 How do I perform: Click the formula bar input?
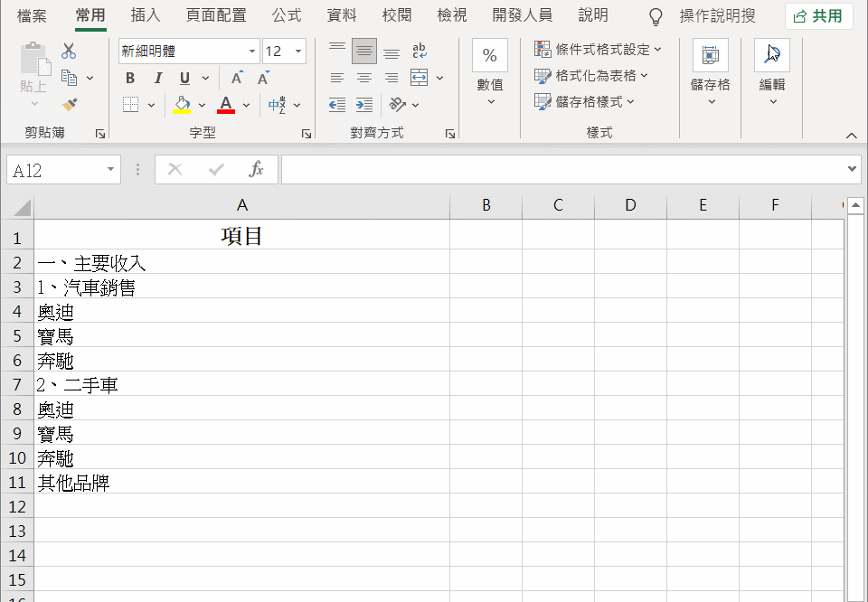click(x=562, y=169)
